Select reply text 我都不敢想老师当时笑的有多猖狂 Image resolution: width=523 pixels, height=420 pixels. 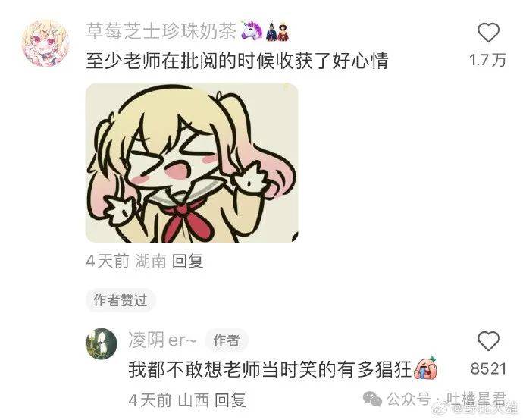point(270,369)
